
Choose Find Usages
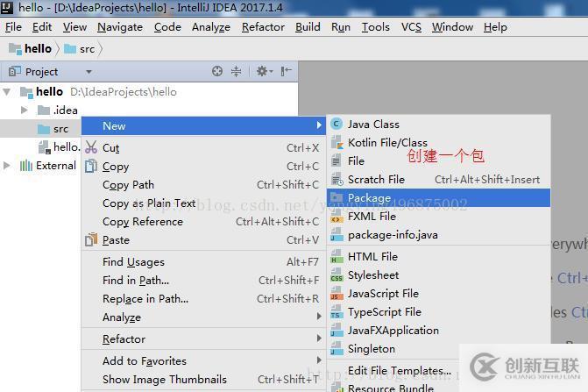coord(203,262)
